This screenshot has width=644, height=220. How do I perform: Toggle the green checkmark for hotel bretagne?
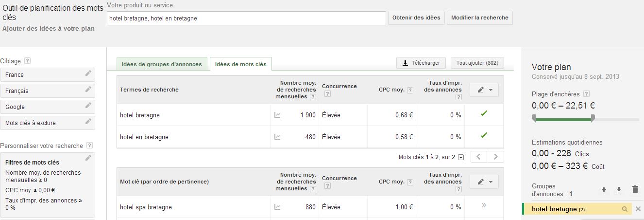[483, 113]
